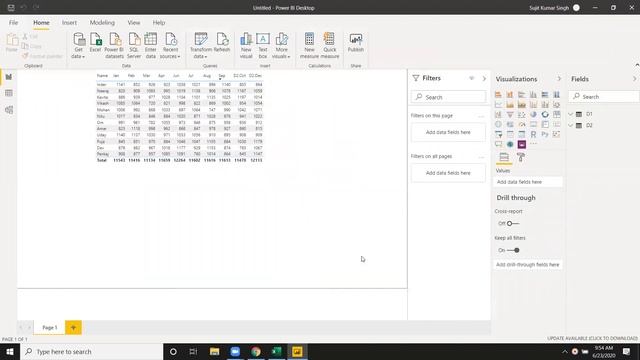Image resolution: width=640 pixels, height=360 pixels.
Task: Select the Q&A visual
Action: tap(498, 144)
